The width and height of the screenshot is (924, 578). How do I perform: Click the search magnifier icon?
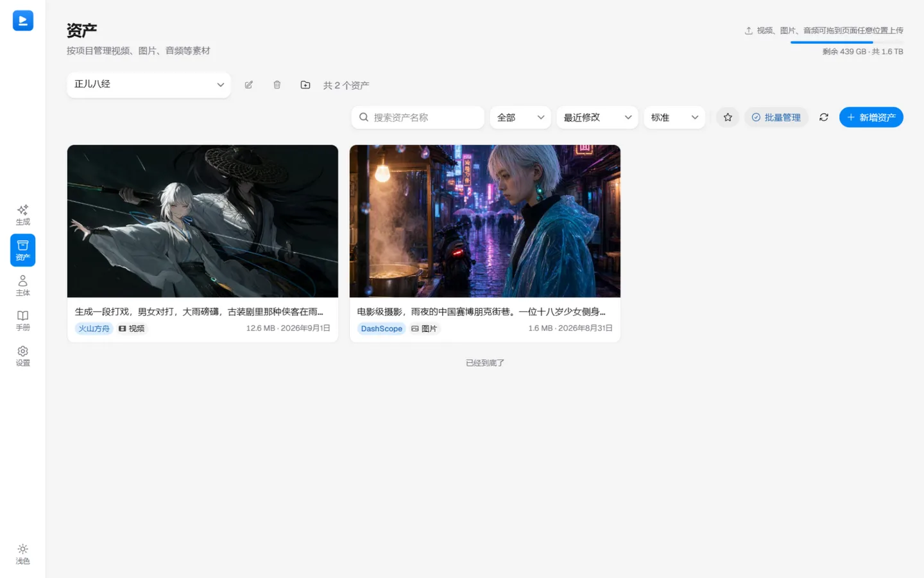click(x=364, y=118)
